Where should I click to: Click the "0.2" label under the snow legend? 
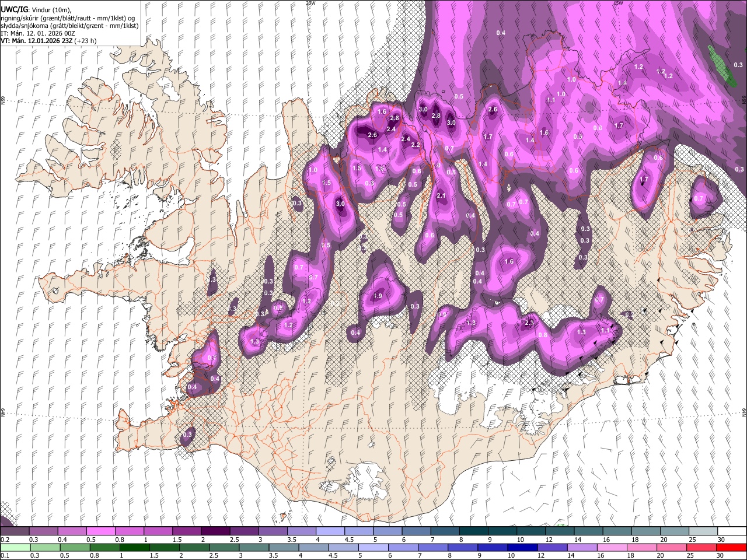(5, 540)
